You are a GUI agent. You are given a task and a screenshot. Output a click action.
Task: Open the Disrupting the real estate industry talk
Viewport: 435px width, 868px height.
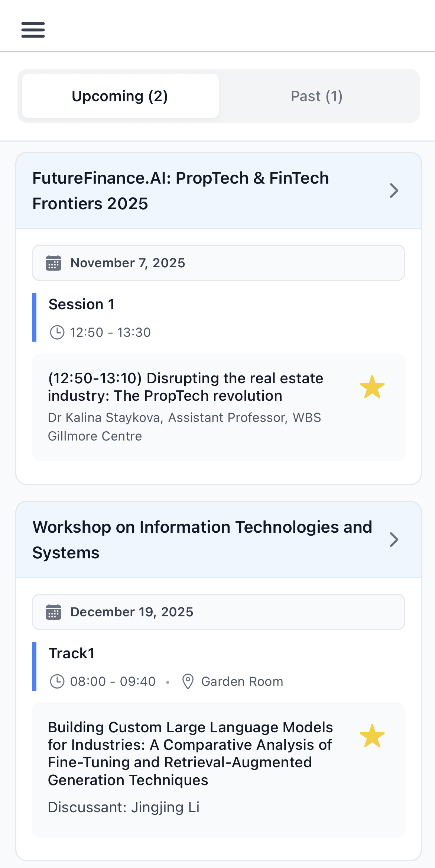pos(186,387)
